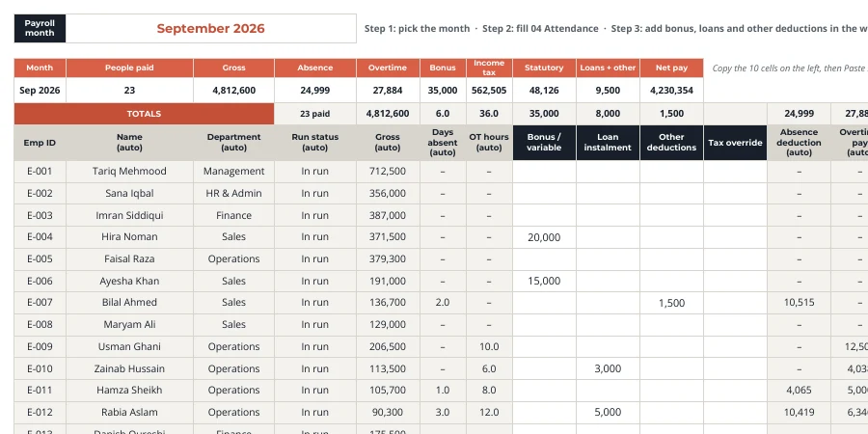Viewport: 868px width, 434px height.
Task: Click the People paid summary header
Action: point(129,68)
